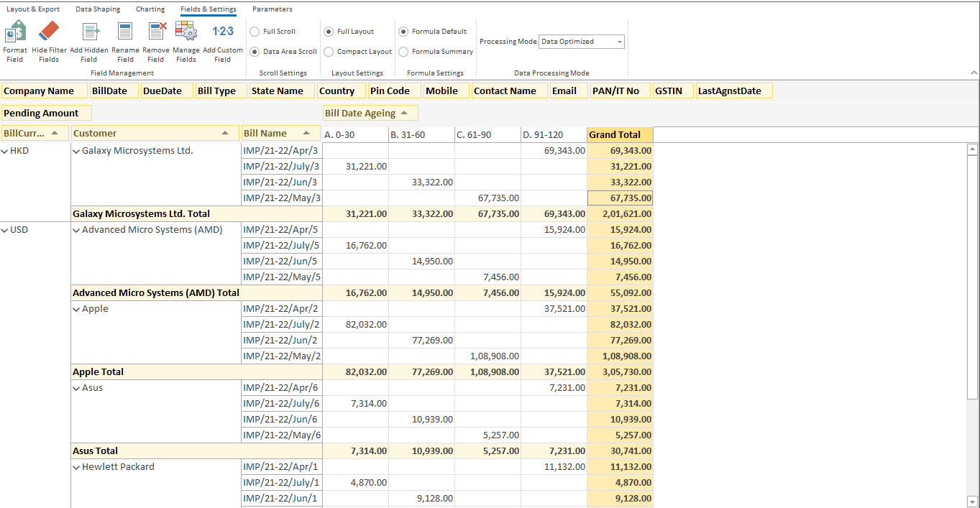Select the Add Custom Field icon
Viewport: 980px width, 508px height.
tap(223, 32)
